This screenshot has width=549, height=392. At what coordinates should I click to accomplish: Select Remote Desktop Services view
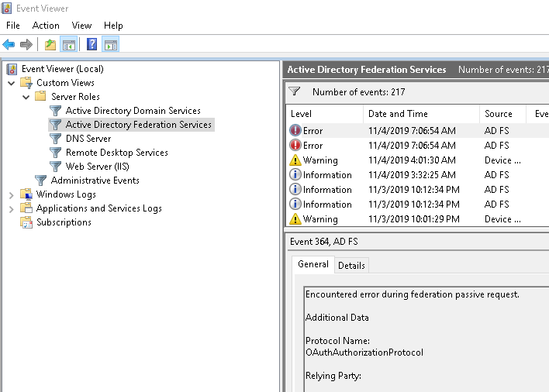pos(117,153)
